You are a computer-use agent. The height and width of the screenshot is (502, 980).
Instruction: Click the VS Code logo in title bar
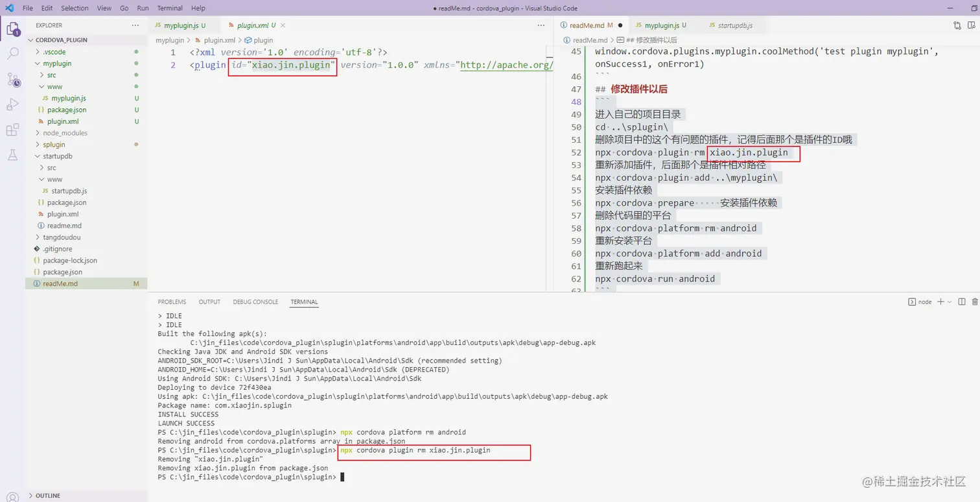point(9,8)
